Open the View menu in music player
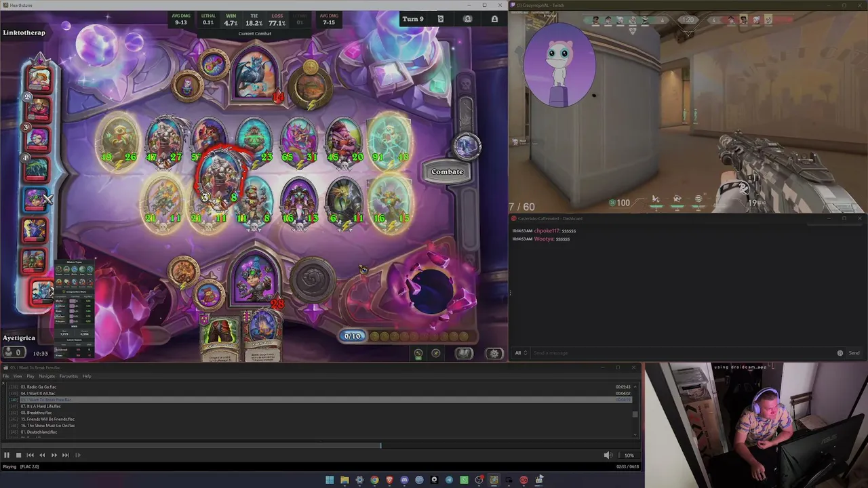Screen dimensions: 868x488 [18, 376]
